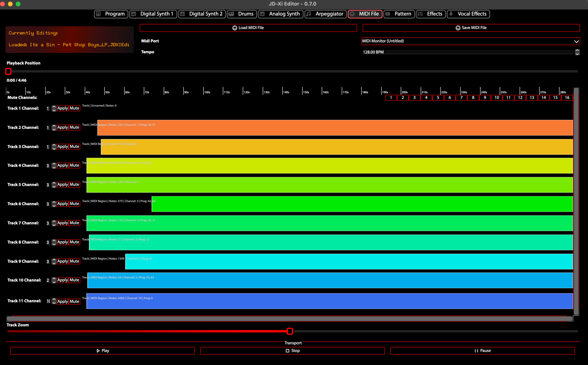588x365 pixels.
Task: Apply channel setting for Track 4
Action: click(63, 166)
